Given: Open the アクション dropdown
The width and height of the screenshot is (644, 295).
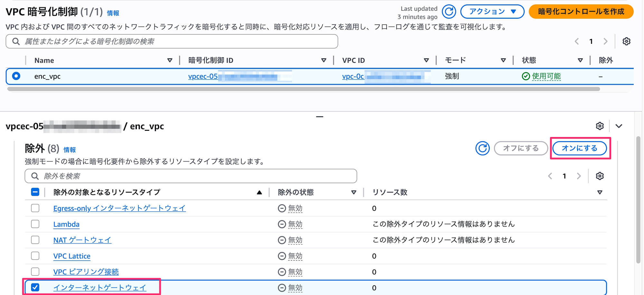Looking at the screenshot, I should [x=492, y=11].
